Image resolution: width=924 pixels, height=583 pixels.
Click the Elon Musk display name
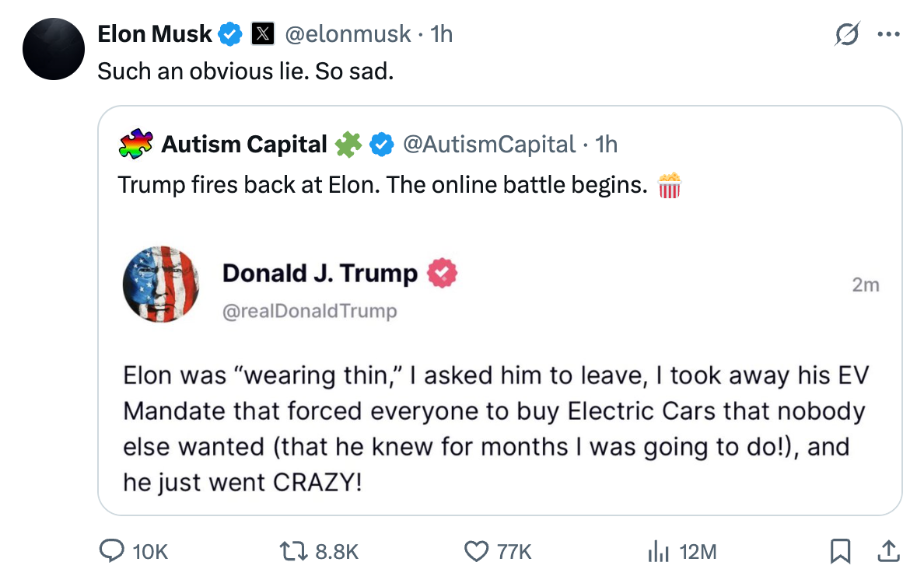coord(154,34)
